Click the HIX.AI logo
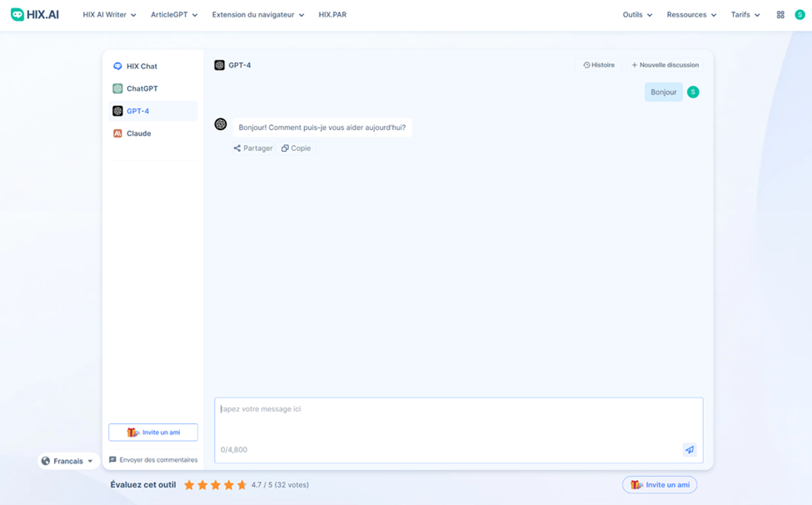 tap(35, 14)
